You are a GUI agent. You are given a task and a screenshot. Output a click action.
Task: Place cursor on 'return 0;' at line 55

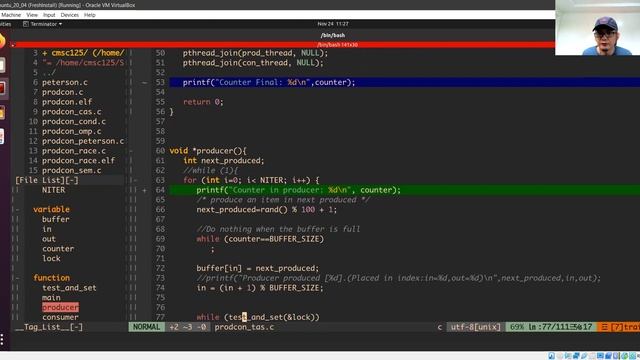tap(203, 102)
